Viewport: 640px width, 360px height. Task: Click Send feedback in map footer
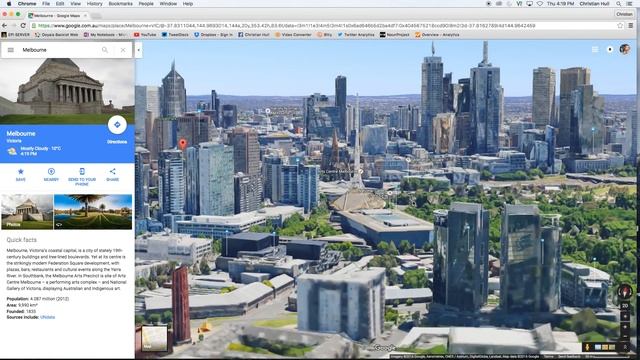click(569, 356)
